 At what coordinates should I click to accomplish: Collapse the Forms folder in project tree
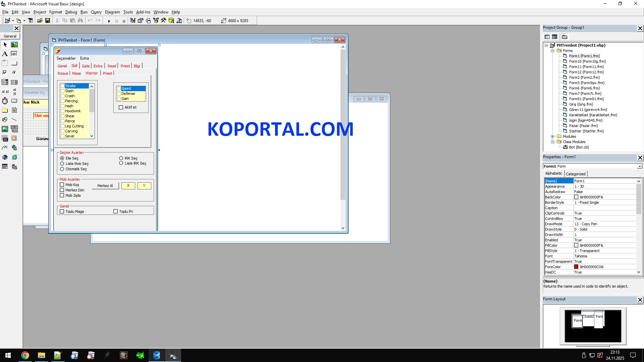[x=552, y=51]
